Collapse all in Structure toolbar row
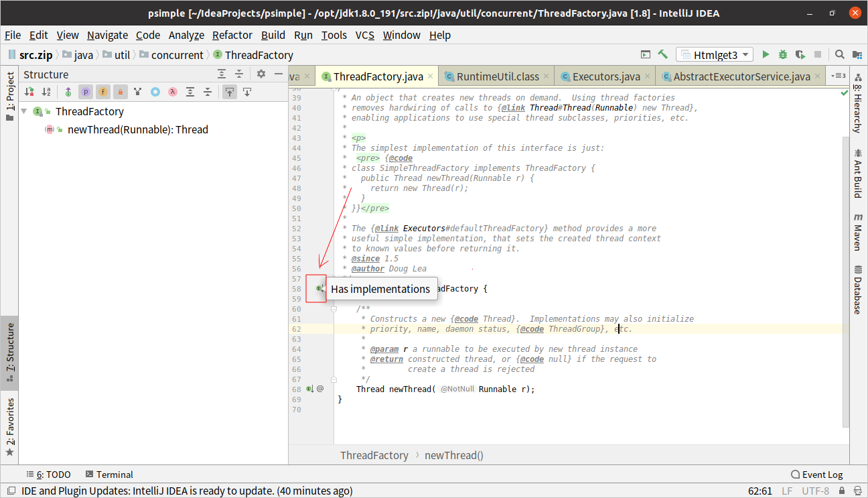This screenshot has width=868, height=498. (208, 92)
